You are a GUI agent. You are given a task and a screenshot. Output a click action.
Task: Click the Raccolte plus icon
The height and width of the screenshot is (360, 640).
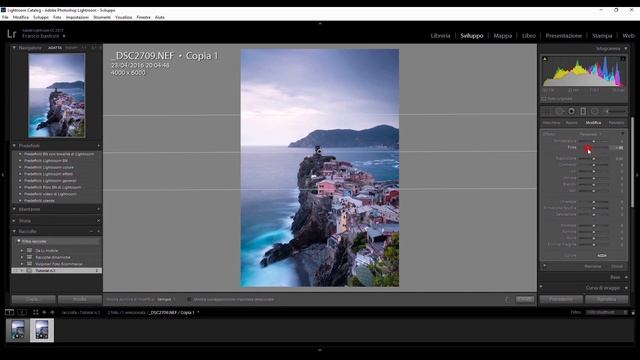[98, 231]
